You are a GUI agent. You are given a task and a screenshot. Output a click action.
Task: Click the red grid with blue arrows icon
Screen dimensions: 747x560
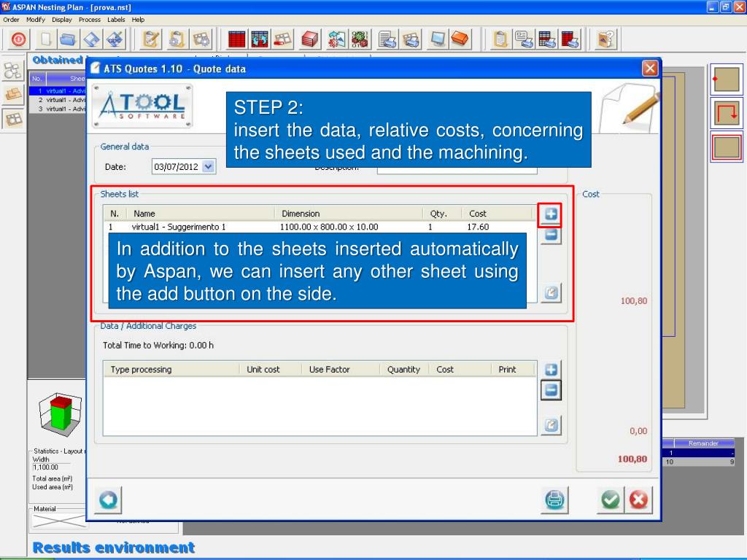(260, 39)
